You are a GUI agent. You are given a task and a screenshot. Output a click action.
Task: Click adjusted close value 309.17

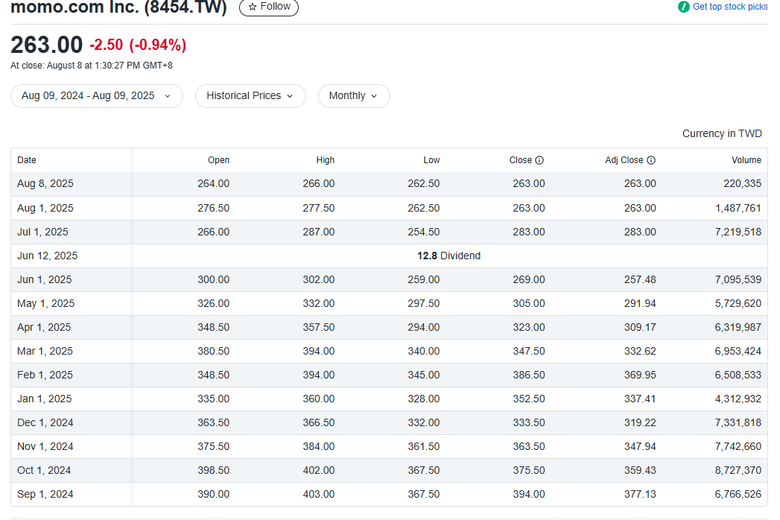coord(640,327)
